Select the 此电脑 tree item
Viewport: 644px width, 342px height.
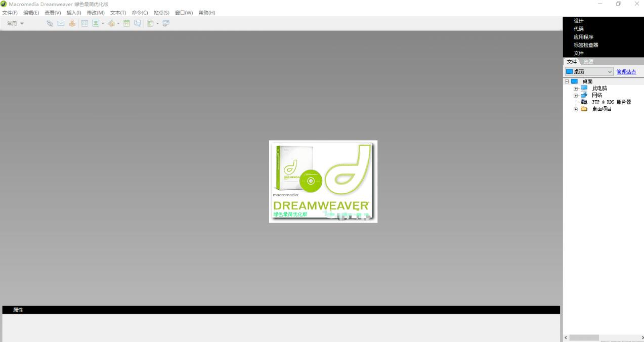coord(599,88)
